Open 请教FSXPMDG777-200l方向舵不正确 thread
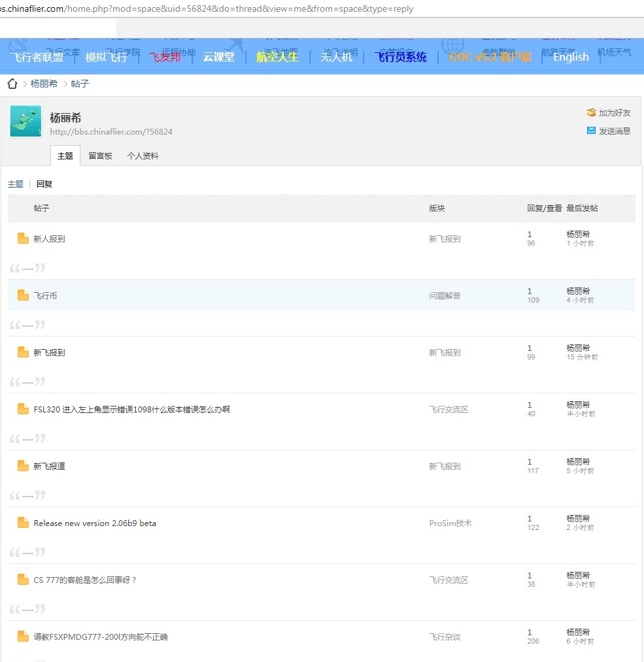Viewport: 644px width, 662px height. [101, 637]
